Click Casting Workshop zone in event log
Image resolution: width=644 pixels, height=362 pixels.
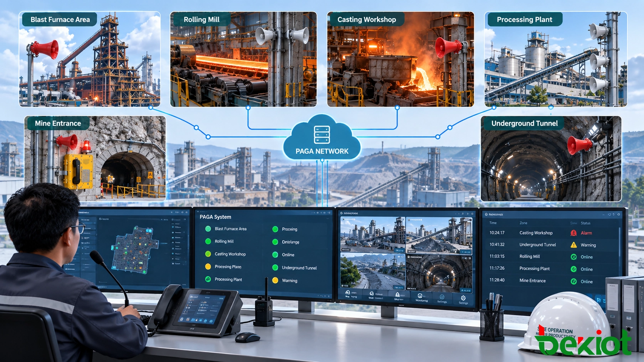tap(536, 233)
